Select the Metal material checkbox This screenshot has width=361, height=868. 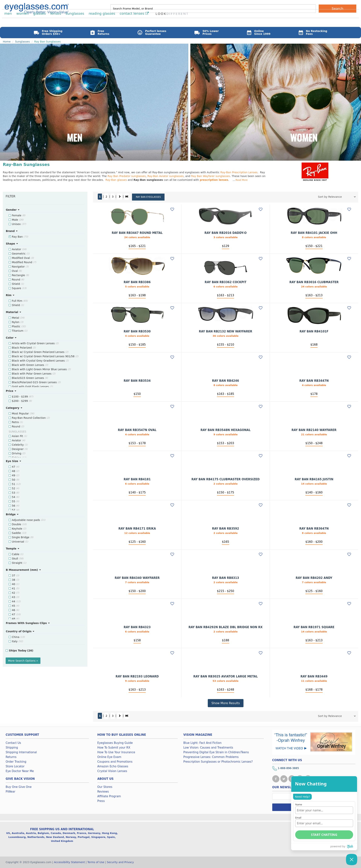[10, 318]
